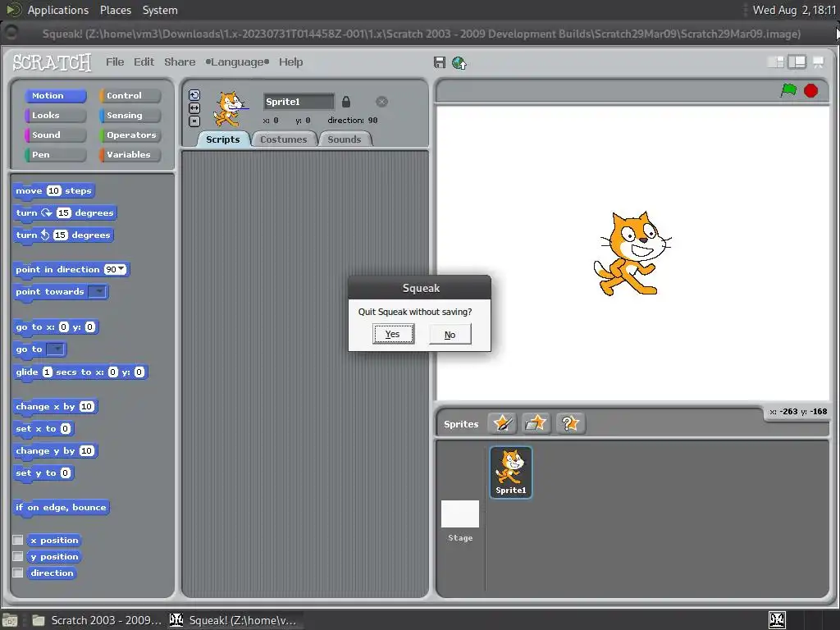
Task: Select the Motion block category
Action: click(x=55, y=95)
